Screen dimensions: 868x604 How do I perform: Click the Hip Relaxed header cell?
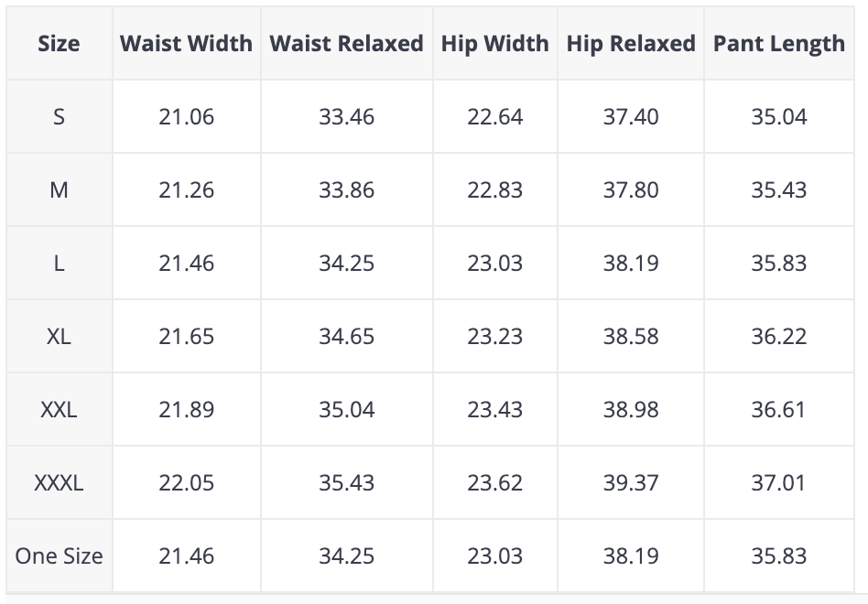[631, 43]
